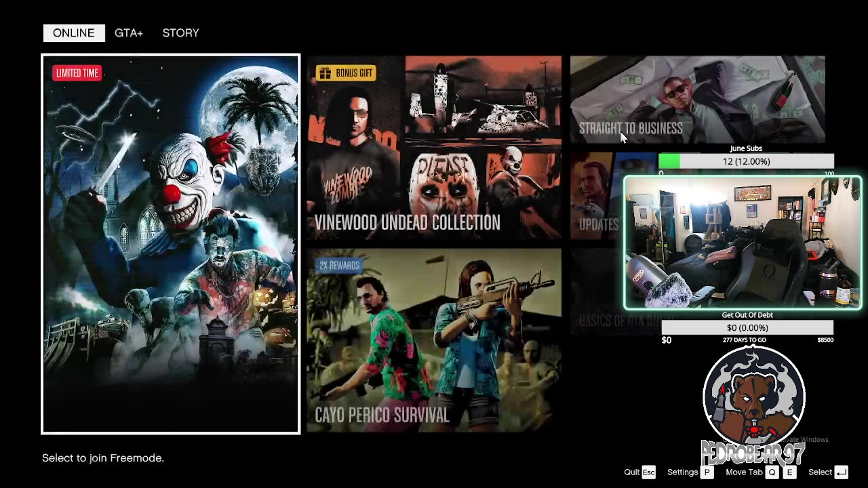Click the P key icon beside Settings

[x=707, y=472]
